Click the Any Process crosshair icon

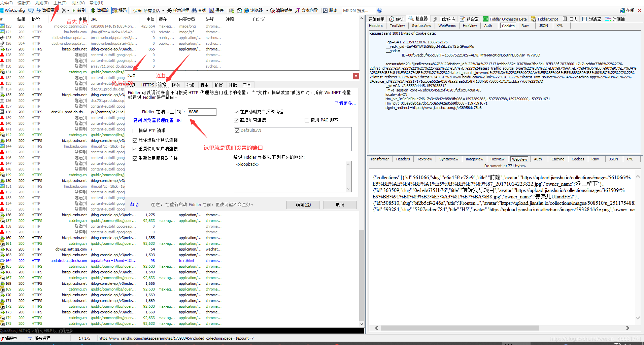point(169,10)
